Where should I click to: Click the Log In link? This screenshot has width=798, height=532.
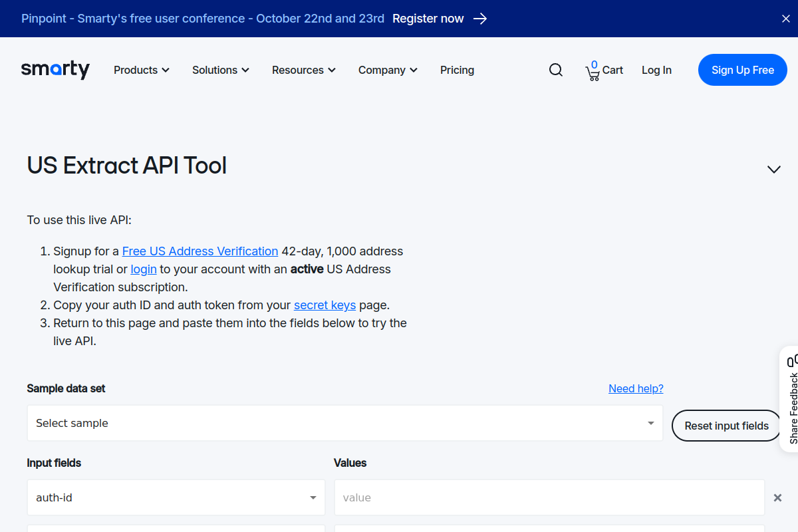(x=656, y=70)
